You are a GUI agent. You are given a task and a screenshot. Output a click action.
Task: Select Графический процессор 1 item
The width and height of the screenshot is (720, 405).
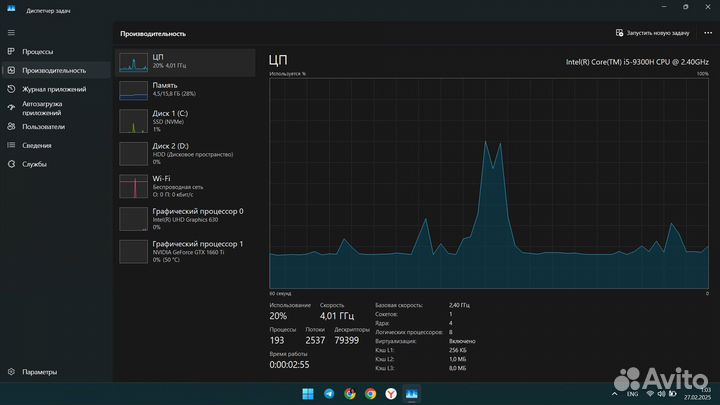185,251
